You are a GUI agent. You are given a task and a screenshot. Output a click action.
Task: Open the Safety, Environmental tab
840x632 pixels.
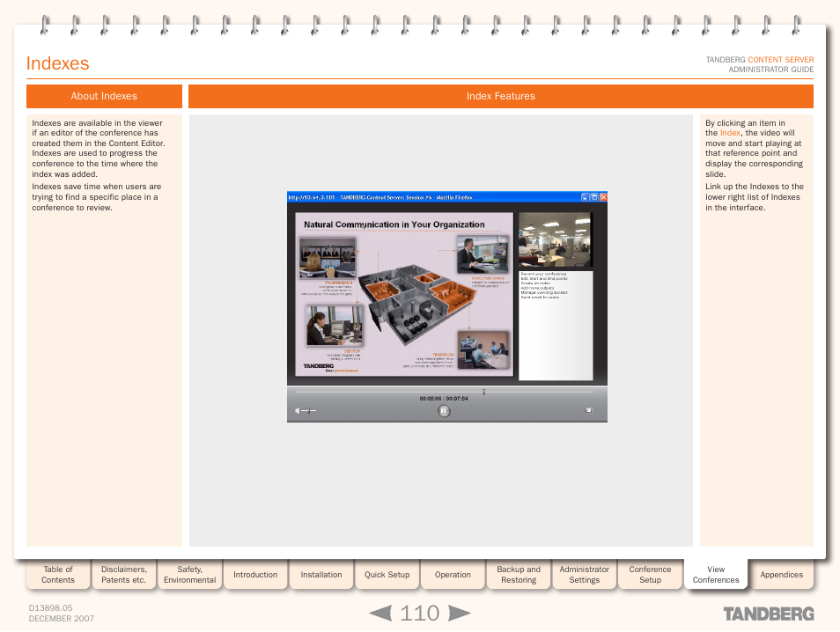pos(189,574)
